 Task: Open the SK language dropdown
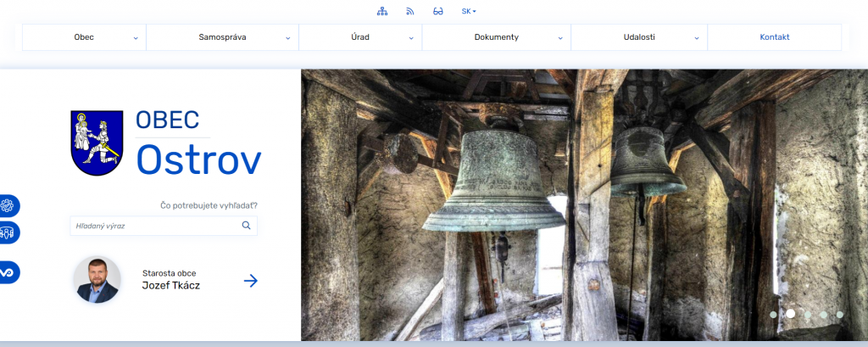pos(469,11)
